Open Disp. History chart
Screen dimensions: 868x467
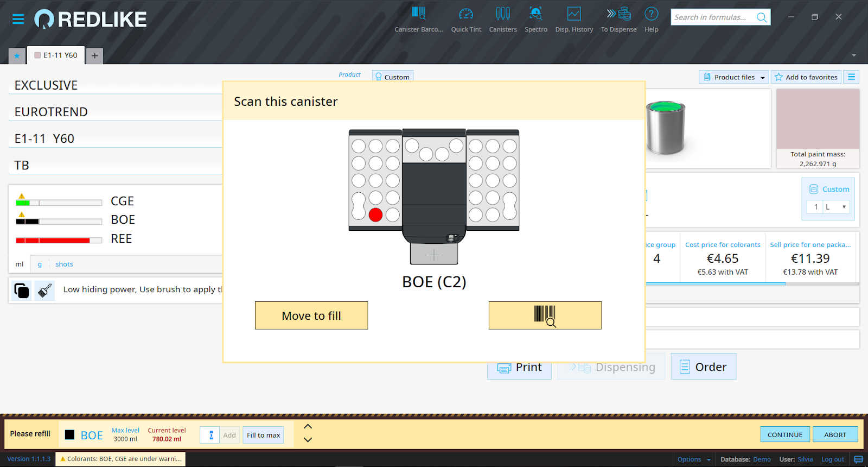(574, 20)
